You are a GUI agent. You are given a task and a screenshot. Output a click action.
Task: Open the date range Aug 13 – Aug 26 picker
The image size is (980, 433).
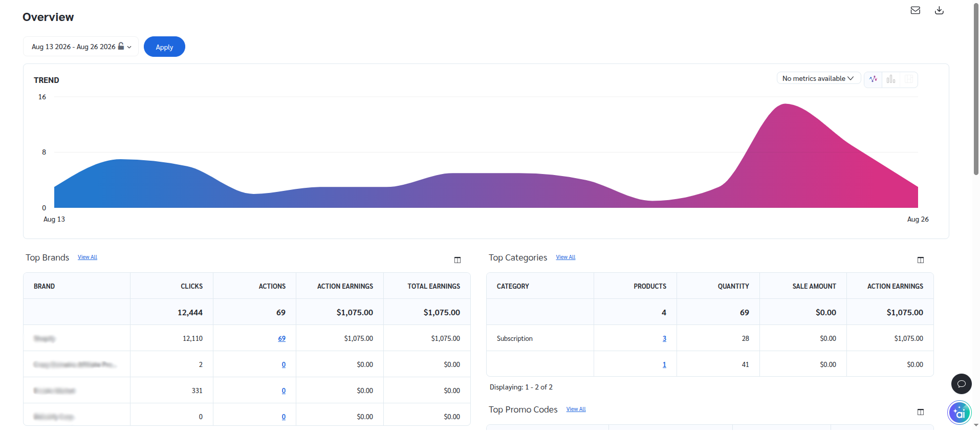point(81,47)
